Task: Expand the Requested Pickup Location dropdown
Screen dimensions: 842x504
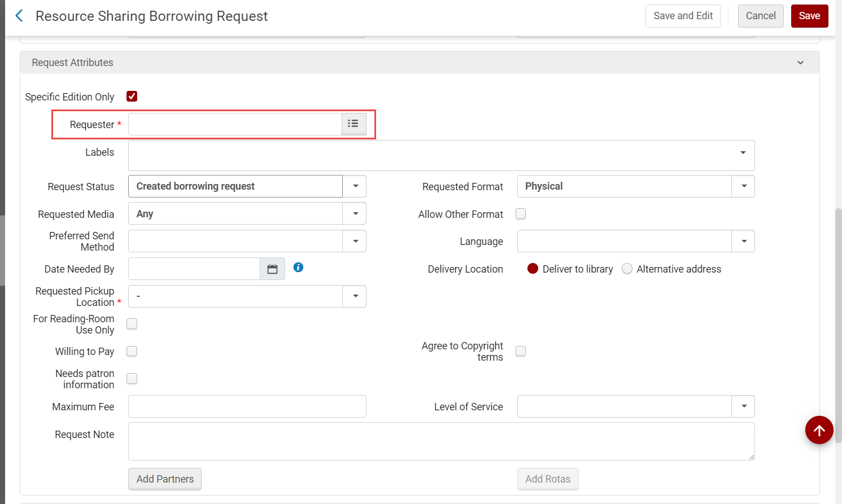Action: pos(355,296)
